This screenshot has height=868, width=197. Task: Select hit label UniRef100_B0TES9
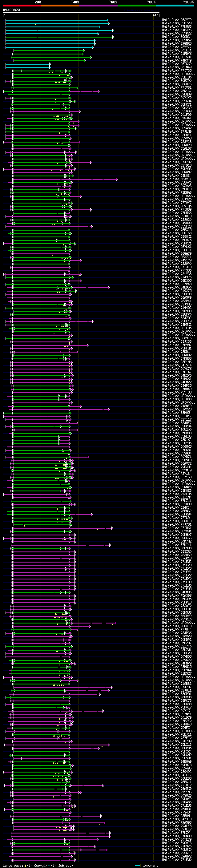point(177,840)
